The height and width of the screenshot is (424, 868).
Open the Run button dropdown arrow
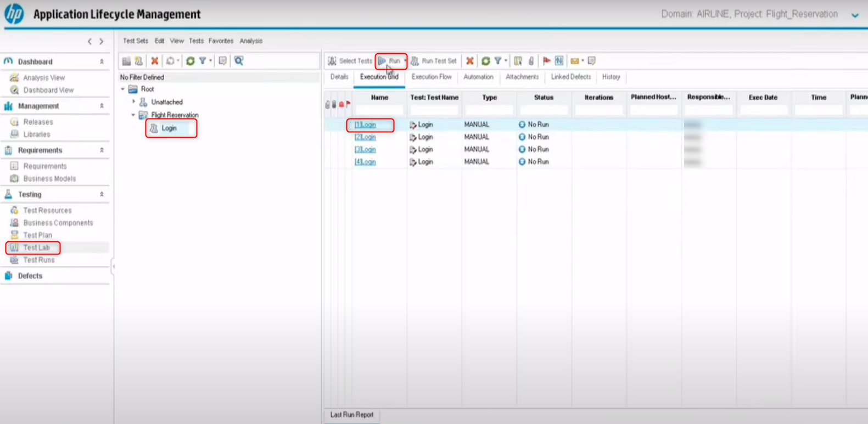(405, 61)
